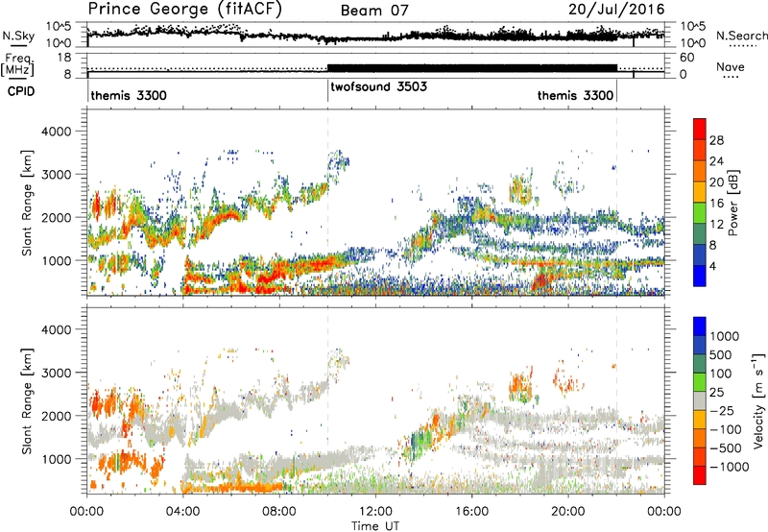Click the gray band of the velocity colorbar
Screen dimensions: 768x532
click(x=700, y=400)
